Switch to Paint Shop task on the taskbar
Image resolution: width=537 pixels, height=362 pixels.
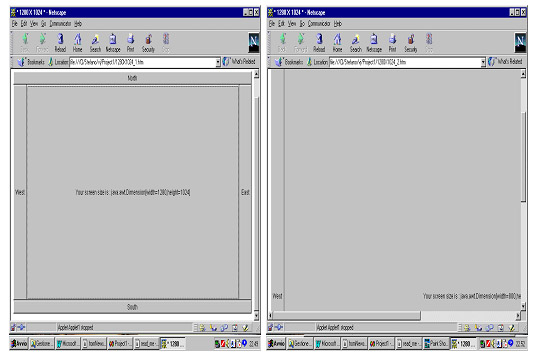436,344
